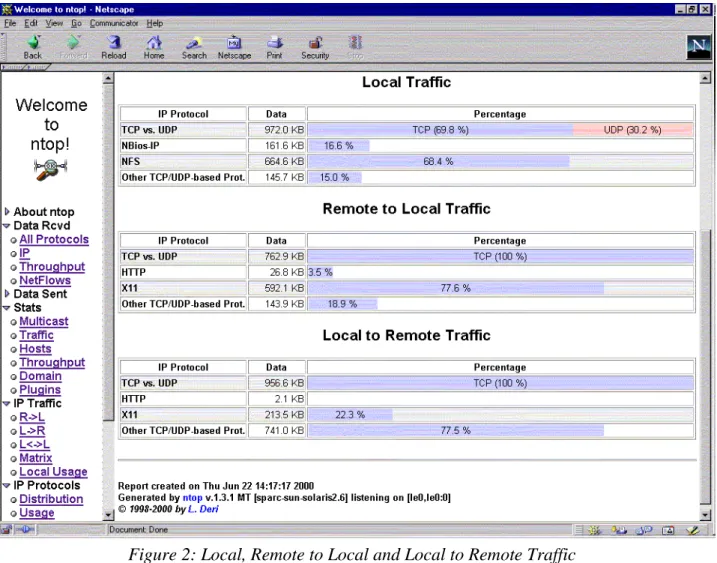Open the Distribution link
Image resolution: width=717 pixels, height=563 pixels.
click(x=51, y=499)
